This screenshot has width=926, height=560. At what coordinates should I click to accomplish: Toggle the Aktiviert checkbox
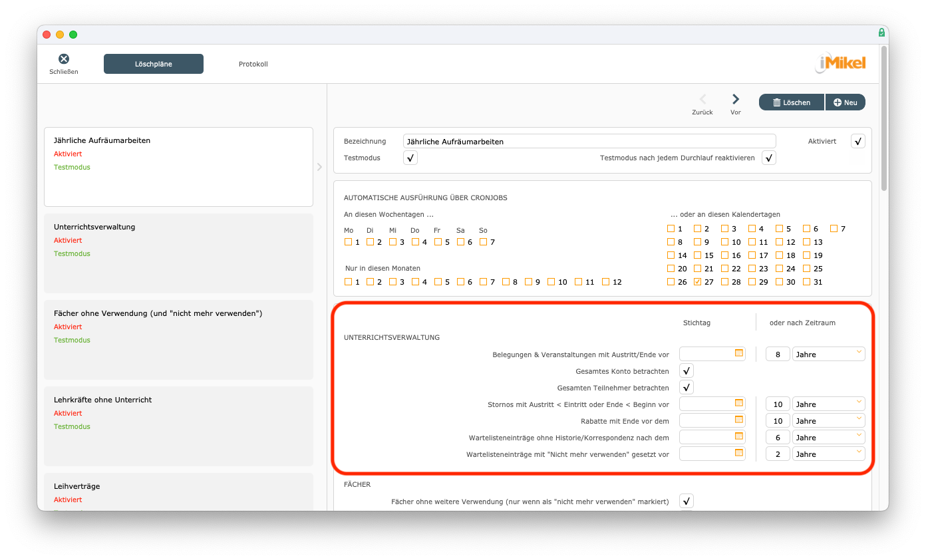[858, 141]
